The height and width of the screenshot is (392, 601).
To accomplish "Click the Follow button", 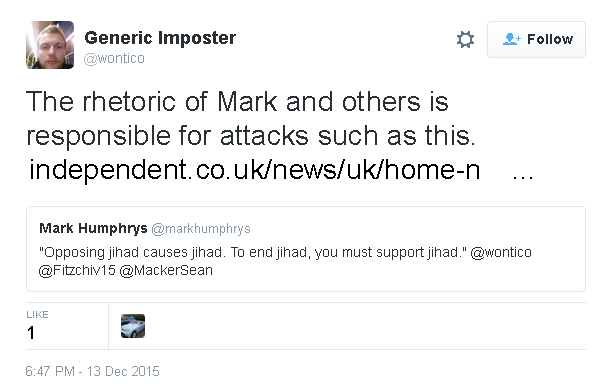I will point(536,39).
